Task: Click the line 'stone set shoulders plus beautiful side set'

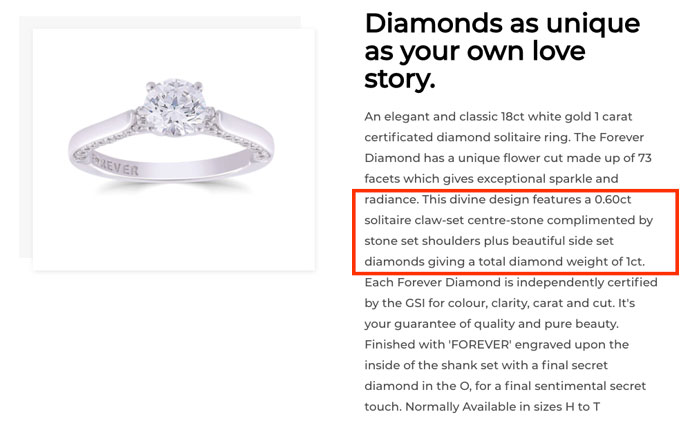Action: [x=489, y=241]
